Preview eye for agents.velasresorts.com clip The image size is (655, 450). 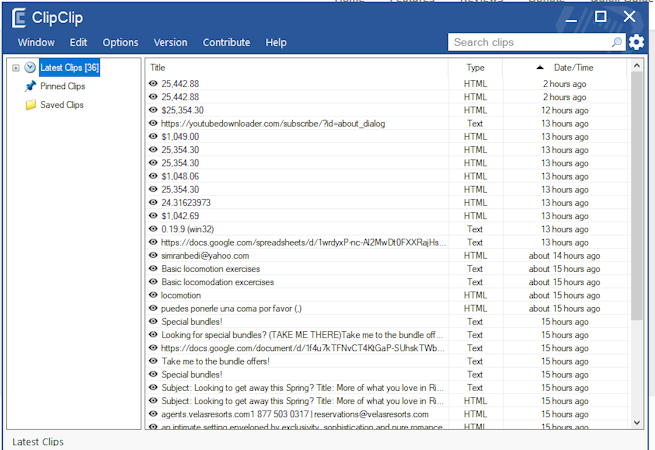tap(153, 414)
